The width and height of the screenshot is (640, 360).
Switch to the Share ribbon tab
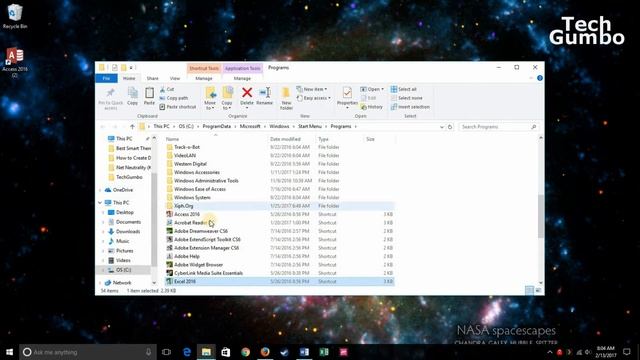coord(152,78)
